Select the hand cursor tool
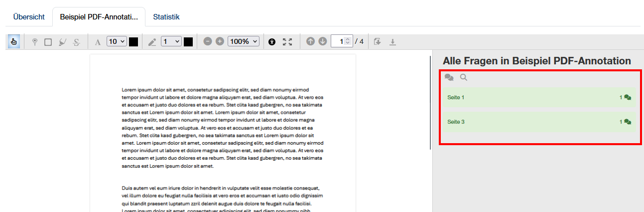Viewport: 644px width, 212px height. [13, 42]
